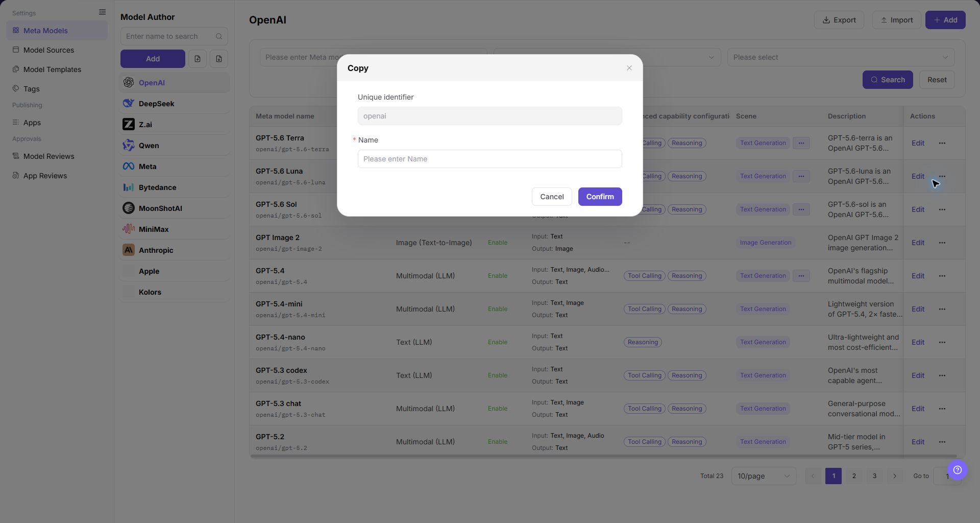Expand more scenes for GPT-5.4

[x=801, y=276]
